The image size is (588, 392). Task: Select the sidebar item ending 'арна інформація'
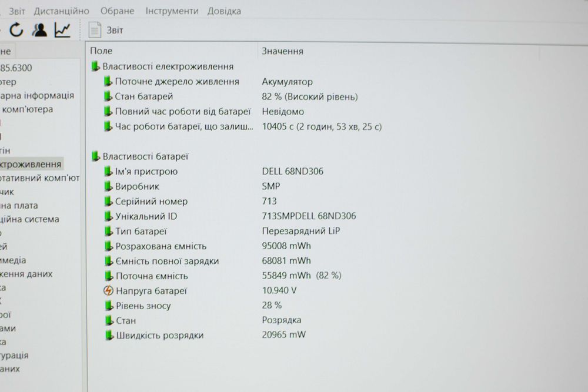[36, 96]
